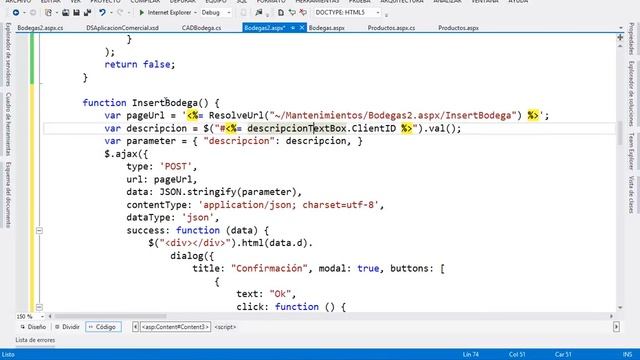Click the JSON.stringify(parameter) code
This screenshot has width=640, height=360.
[x=228, y=192]
